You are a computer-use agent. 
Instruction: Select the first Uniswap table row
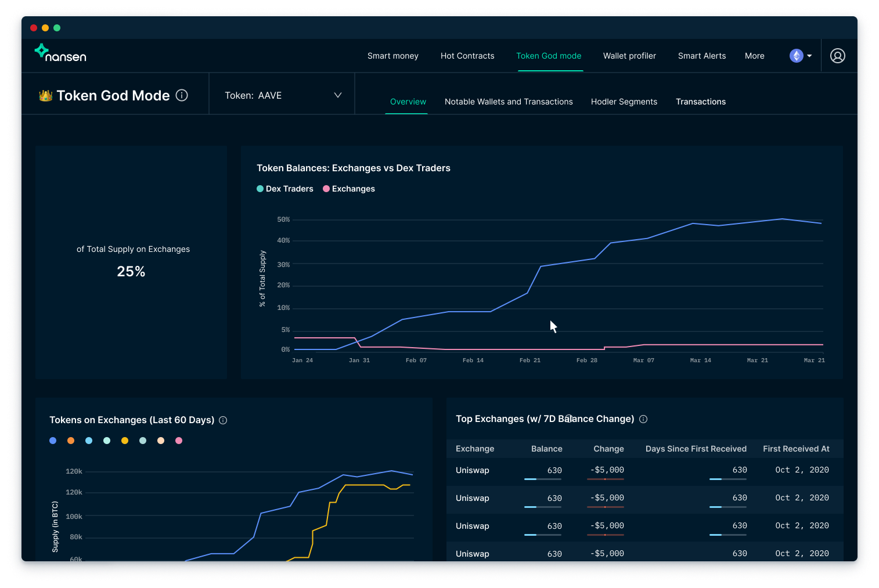coord(472,470)
